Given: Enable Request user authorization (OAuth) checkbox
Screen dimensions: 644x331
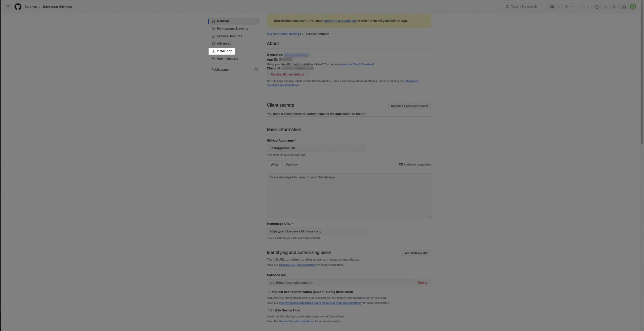Looking at the screenshot, I should coord(268,292).
